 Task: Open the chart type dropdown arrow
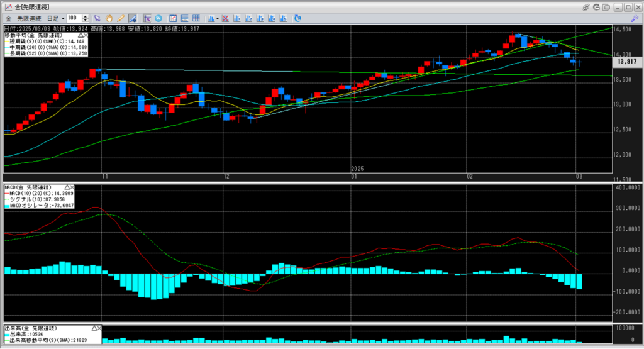tap(217, 18)
